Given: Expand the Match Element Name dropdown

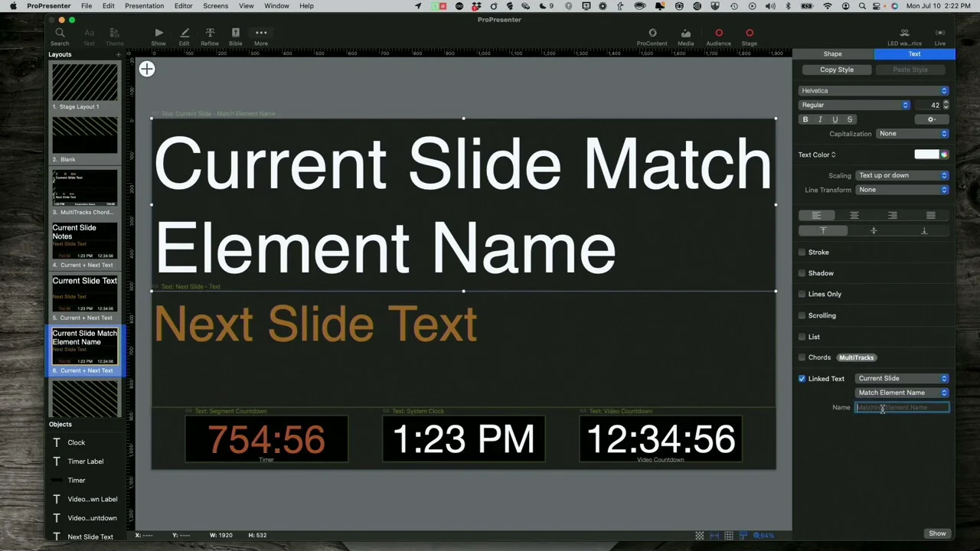Looking at the screenshot, I should tap(901, 393).
